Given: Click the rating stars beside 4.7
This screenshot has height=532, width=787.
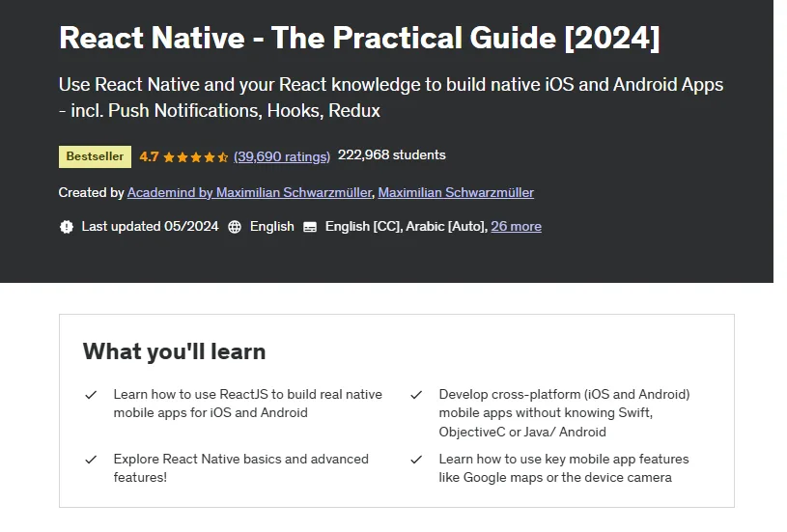Looking at the screenshot, I should click(196, 157).
